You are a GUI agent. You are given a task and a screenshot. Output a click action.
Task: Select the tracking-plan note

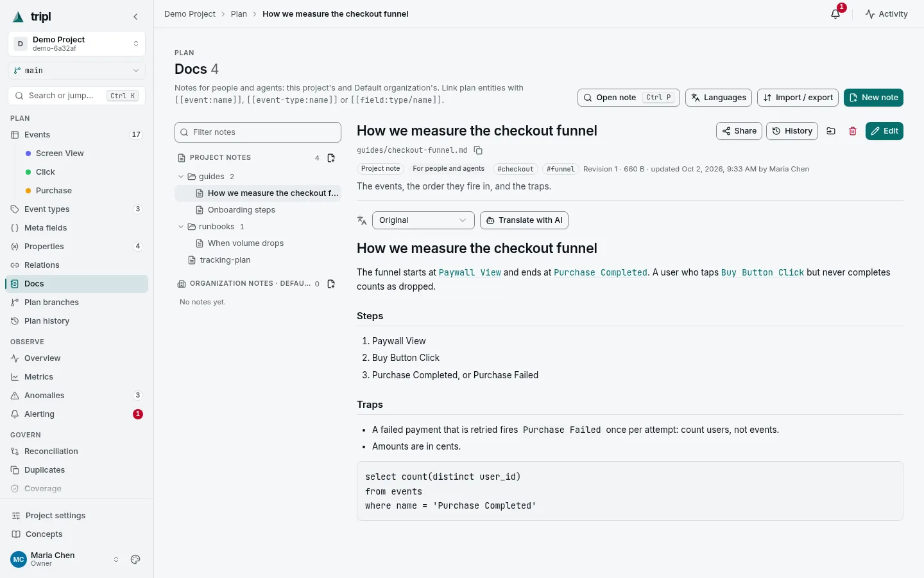258,260
